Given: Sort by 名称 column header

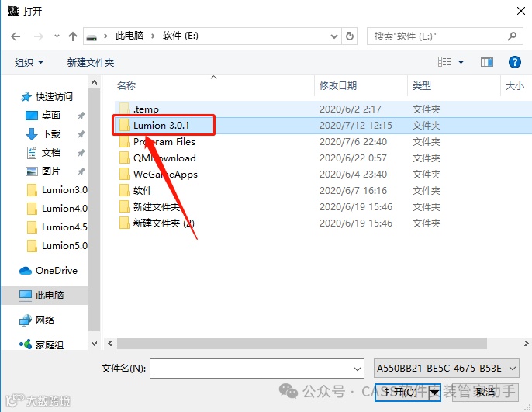Looking at the screenshot, I should [x=126, y=85].
